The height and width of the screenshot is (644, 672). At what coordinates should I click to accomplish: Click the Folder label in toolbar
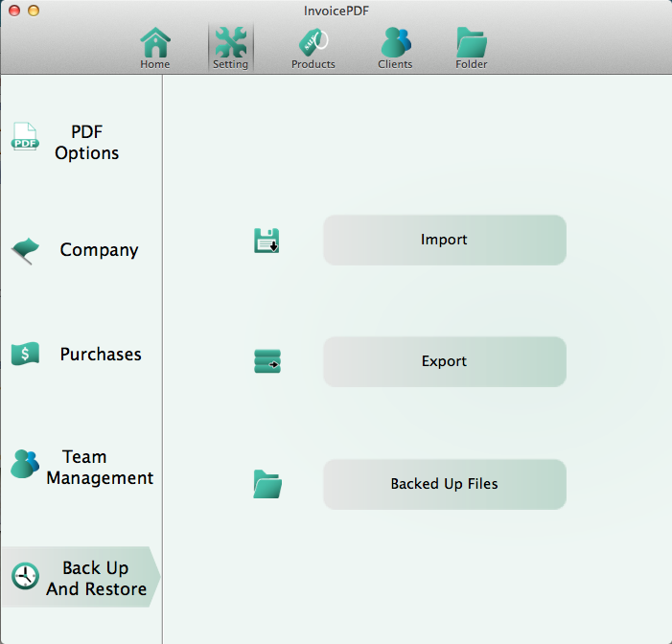472,64
